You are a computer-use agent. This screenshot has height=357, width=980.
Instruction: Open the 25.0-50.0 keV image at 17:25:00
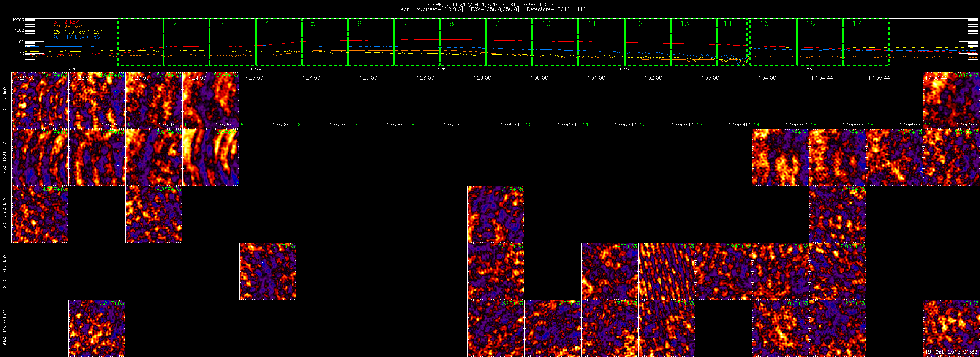tap(268, 271)
